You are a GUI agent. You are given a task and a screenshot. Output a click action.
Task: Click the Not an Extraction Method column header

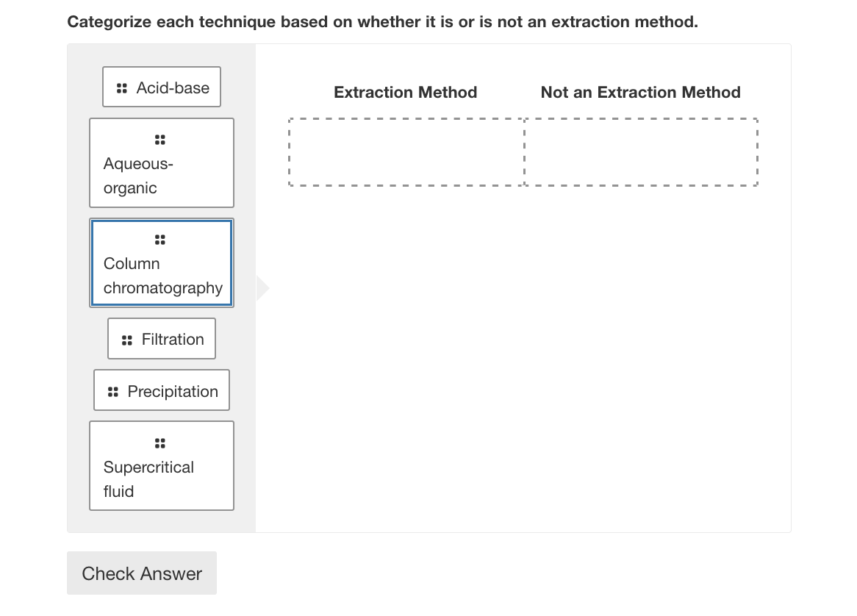click(x=640, y=92)
